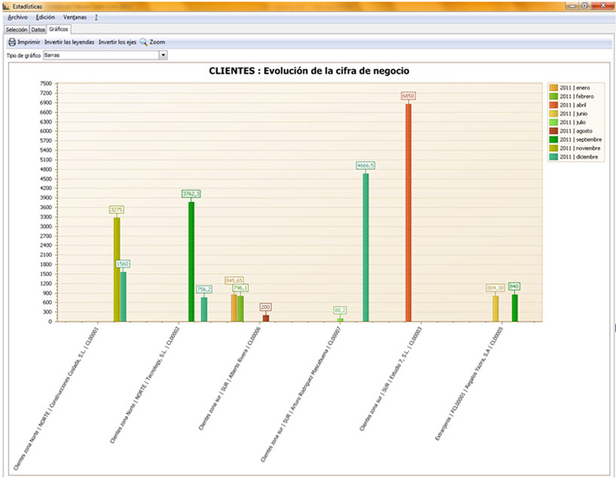Click the 2011 noviembre legend swatch
Viewport: 616px width, 480px height.
pos(554,148)
